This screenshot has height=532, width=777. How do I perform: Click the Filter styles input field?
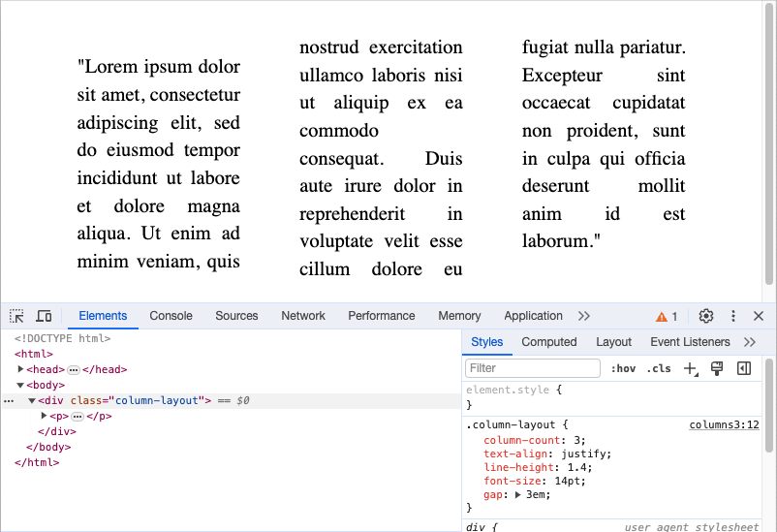533,368
